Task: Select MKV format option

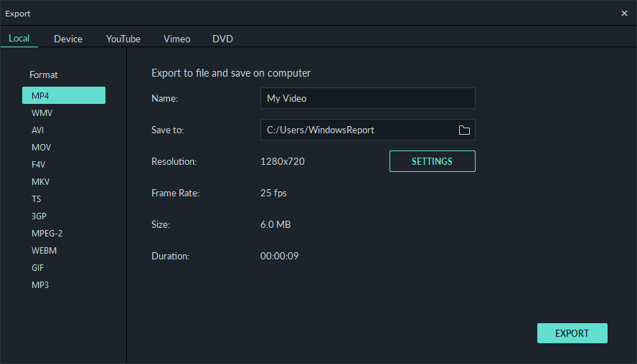Action: pyautogui.click(x=40, y=182)
